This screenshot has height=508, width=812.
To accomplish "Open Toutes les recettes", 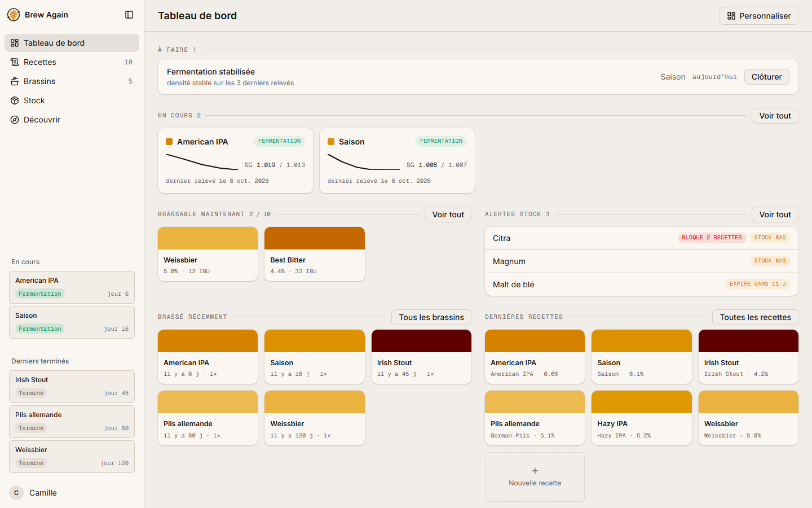I will pos(755,317).
